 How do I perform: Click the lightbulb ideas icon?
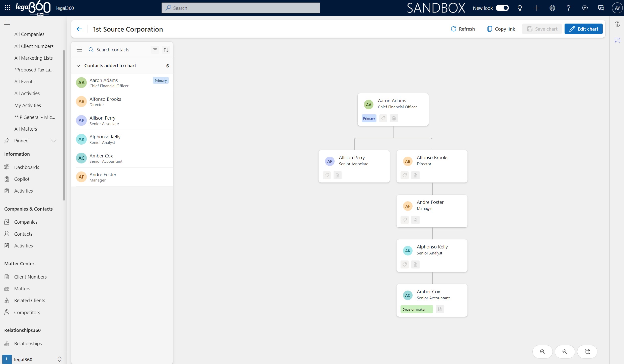tap(520, 8)
